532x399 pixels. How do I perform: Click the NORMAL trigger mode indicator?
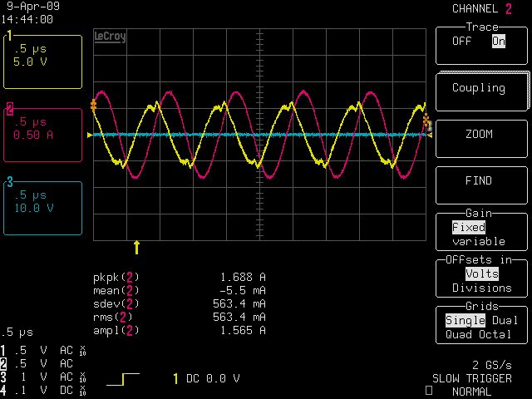pyautogui.click(x=472, y=392)
